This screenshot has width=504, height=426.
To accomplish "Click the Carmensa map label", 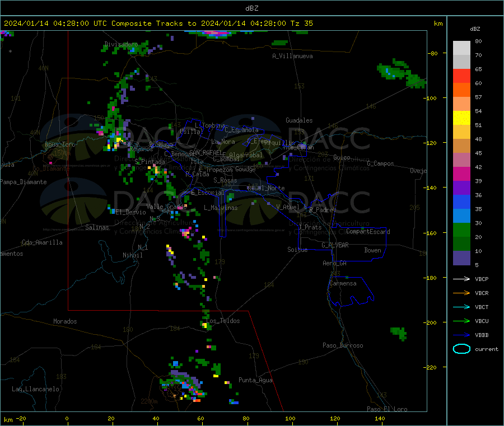I will (x=343, y=283).
